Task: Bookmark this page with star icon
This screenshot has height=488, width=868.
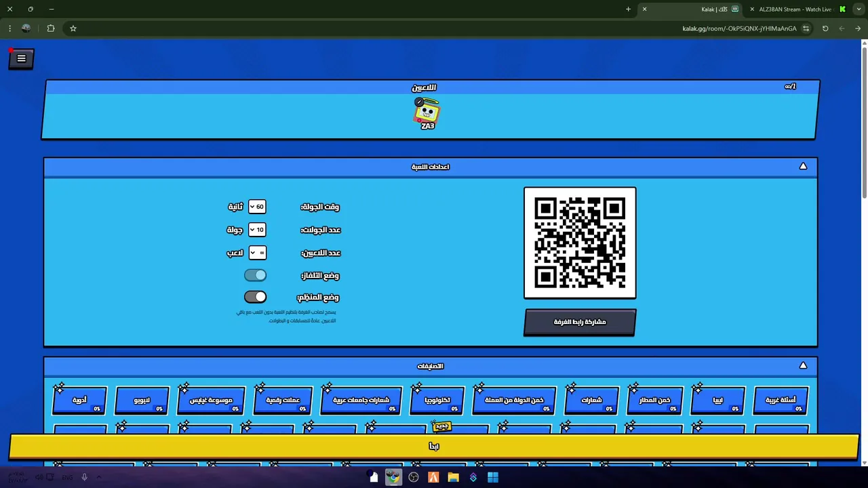Action: tap(73, 28)
